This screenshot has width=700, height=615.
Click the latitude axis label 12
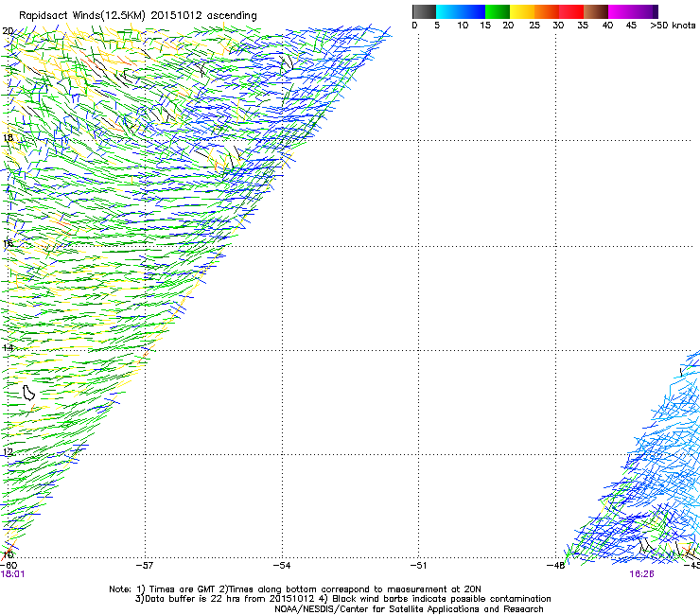point(8,452)
